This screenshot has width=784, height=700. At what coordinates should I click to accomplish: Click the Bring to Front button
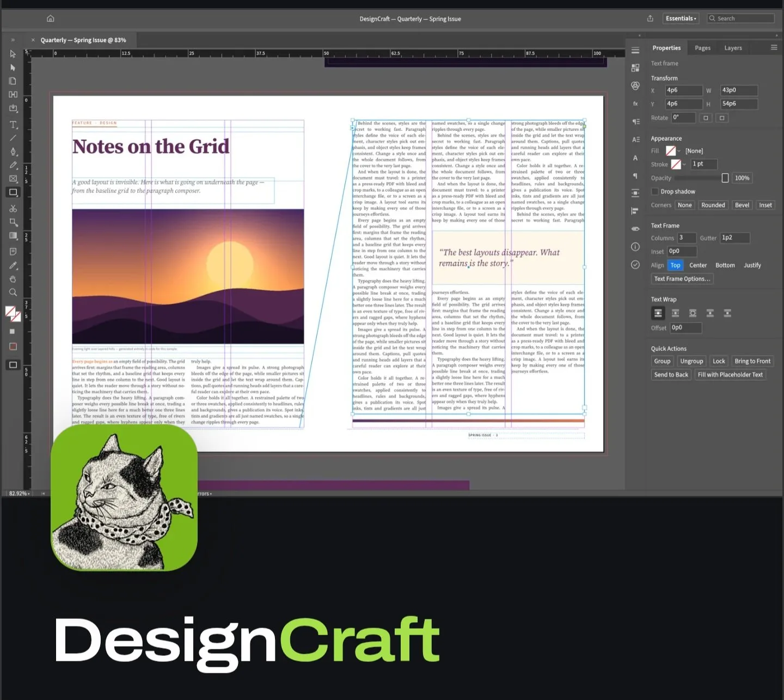pyautogui.click(x=752, y=361)
